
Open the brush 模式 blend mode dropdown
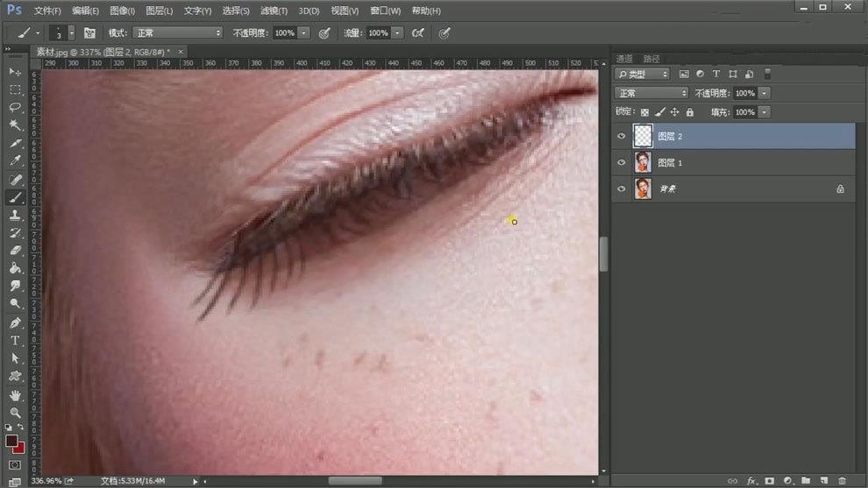pyautogui.click(x=177, y=32)
